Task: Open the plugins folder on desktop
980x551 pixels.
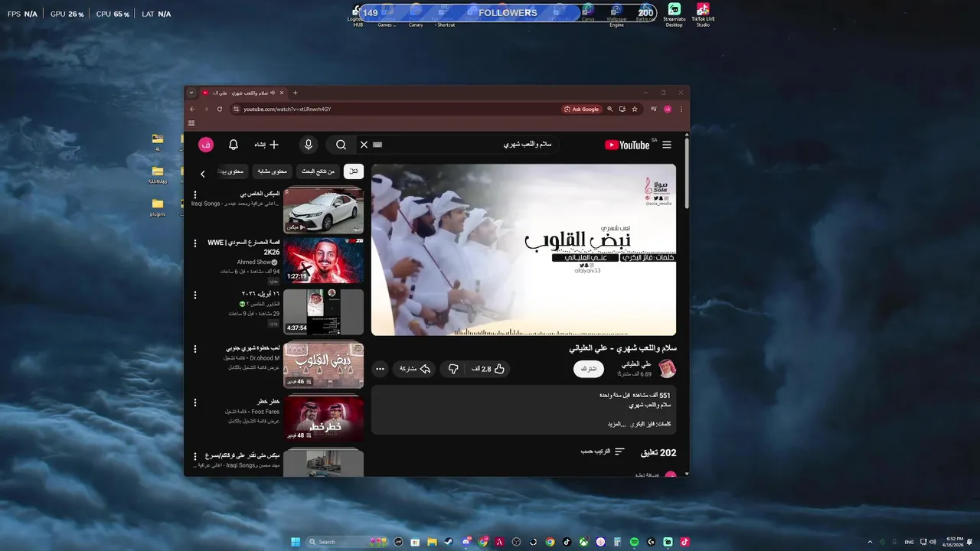Action: point(158,207)
